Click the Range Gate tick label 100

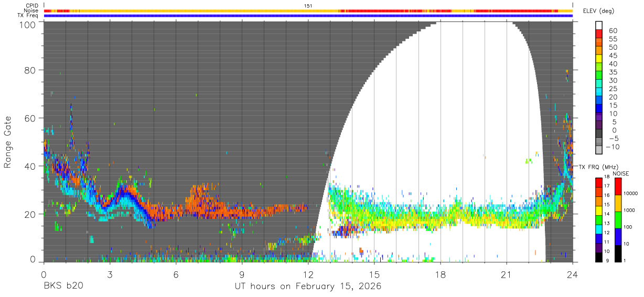[28, 24]
